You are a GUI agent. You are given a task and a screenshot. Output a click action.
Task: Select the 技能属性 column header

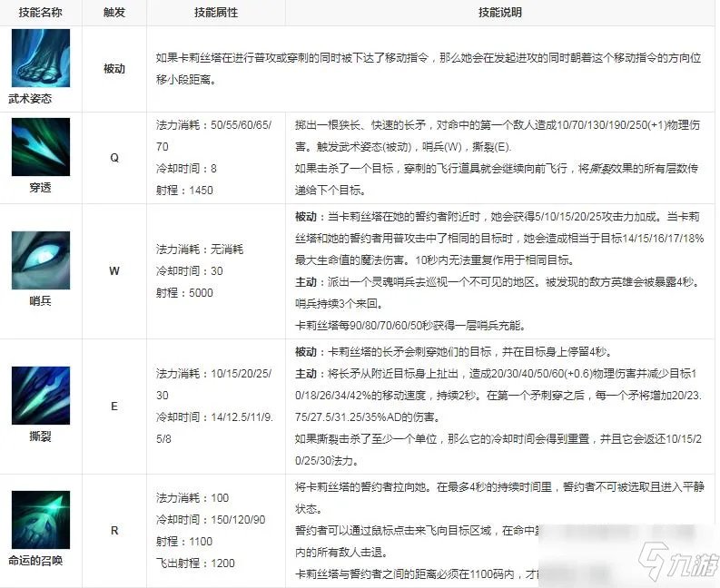216,13
